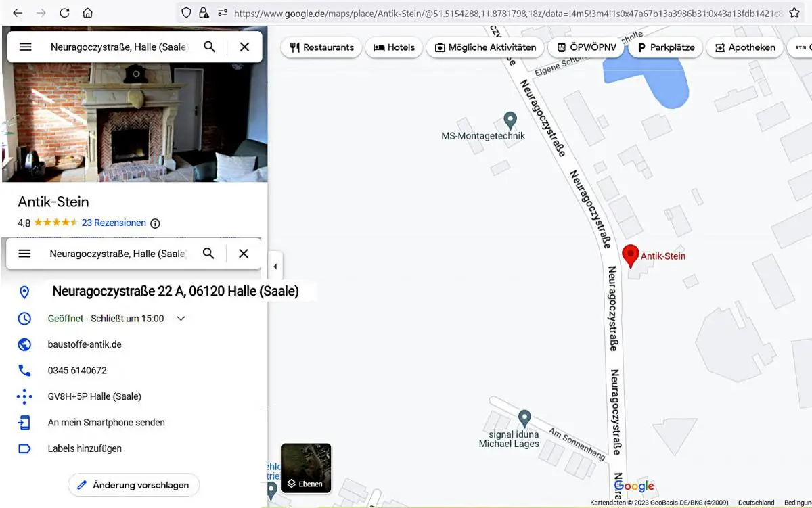Open hamburger menu in search bar below the rating

pyautogui.click(x=24, y=253)
